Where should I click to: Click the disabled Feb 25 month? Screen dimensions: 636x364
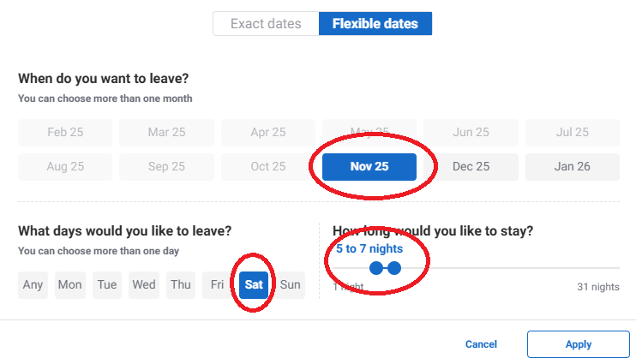(65, 133)
